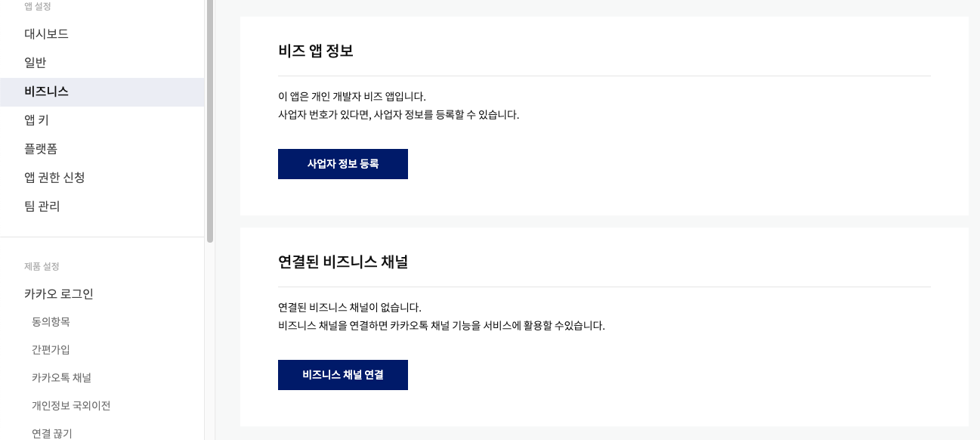This screenshot has height=440, width=980.
Task: Click the 비즈 앱 정보 section heading
Action: click(316, 51)
